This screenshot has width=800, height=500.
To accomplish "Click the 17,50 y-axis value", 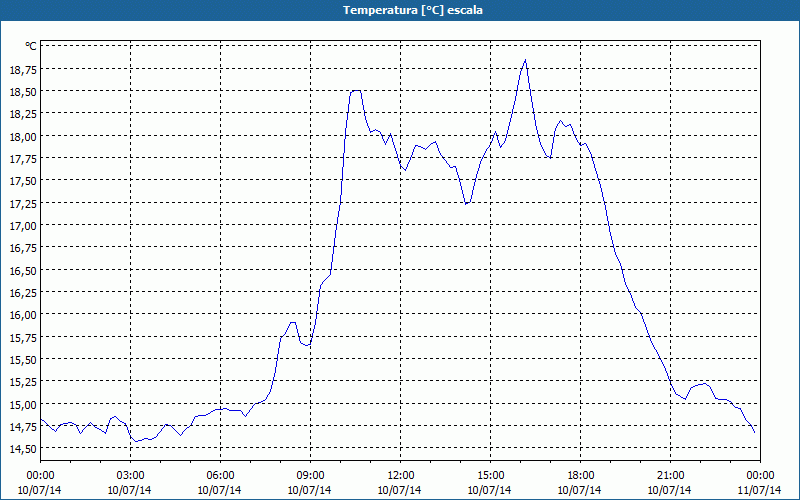I will coord(23,181).
